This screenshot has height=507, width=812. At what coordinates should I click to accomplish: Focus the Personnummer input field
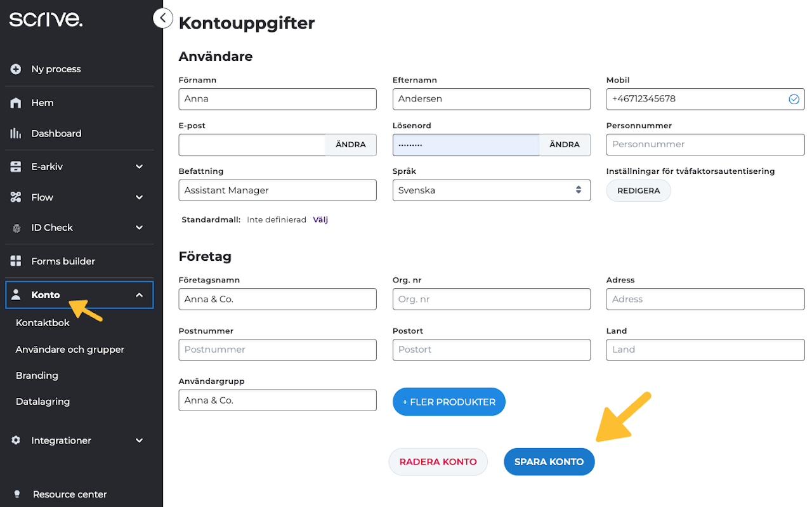pos(705,145)
